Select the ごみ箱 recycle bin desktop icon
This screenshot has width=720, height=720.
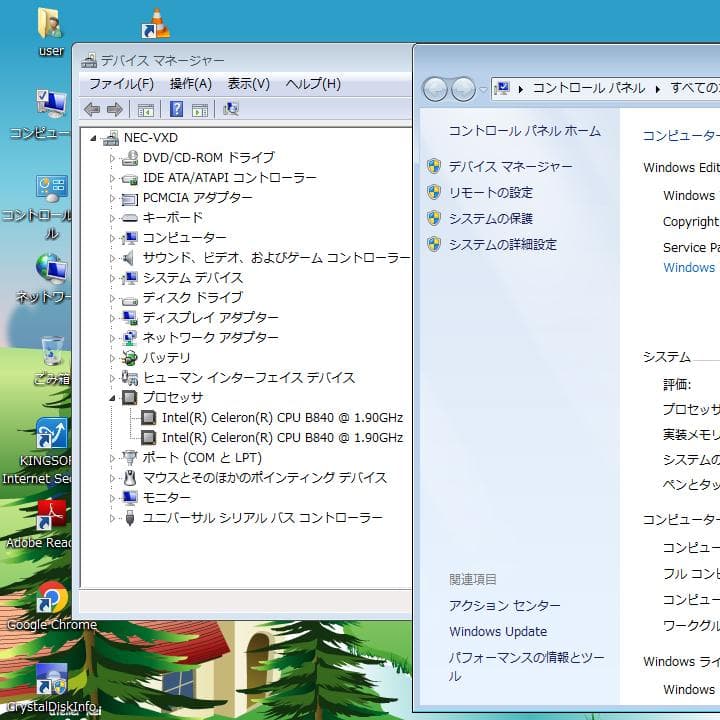(52, 360)
